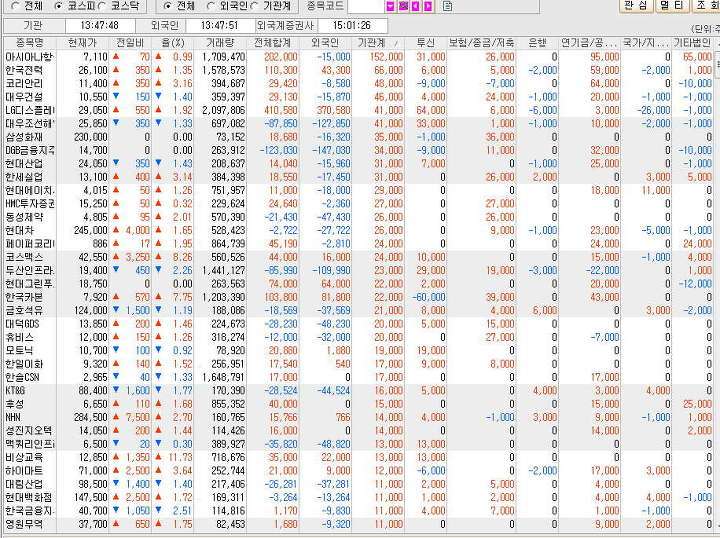720x538 pixels.
Task: Click NHN price 284,500
Action: click(90, 417)
